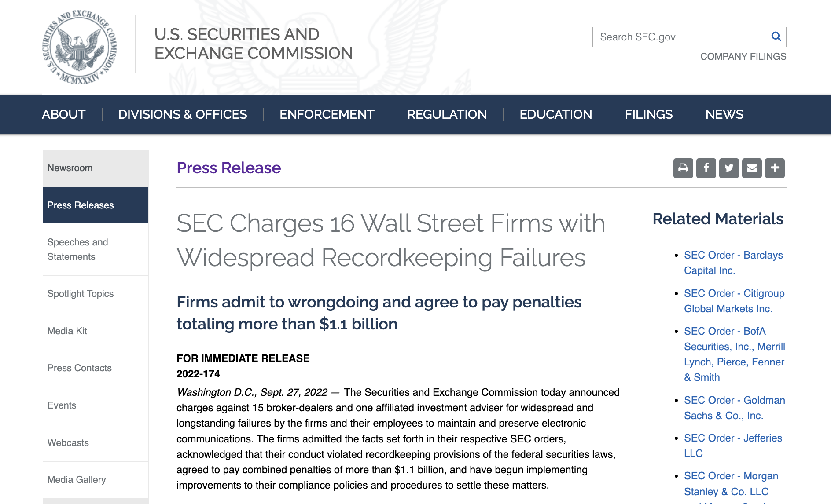Open the Divisions & Offices menu
The width and height of the screenshot is (831, 504).
click(x=183, y=114)
